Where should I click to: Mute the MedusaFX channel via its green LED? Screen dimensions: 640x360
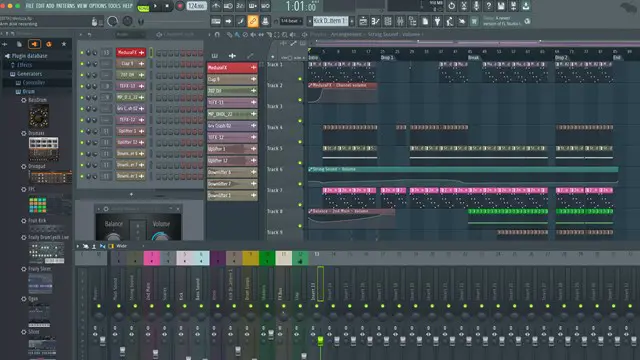click(82, 53)
